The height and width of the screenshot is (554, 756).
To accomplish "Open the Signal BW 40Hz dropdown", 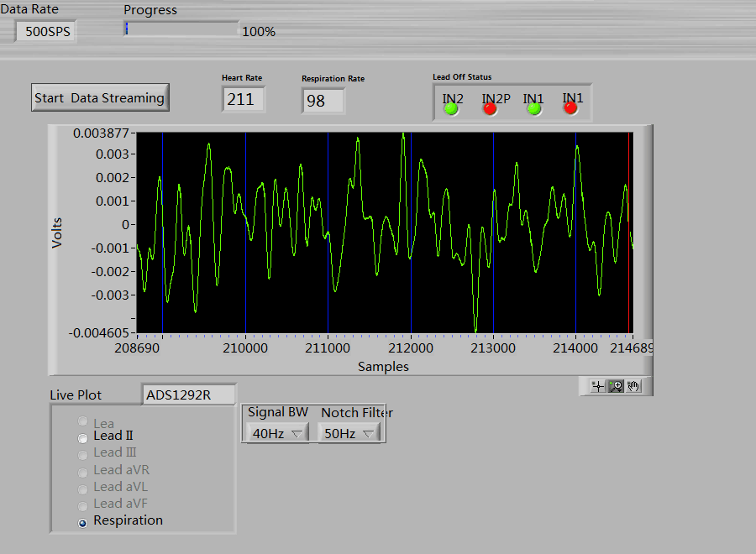I will tap(277, 433).
